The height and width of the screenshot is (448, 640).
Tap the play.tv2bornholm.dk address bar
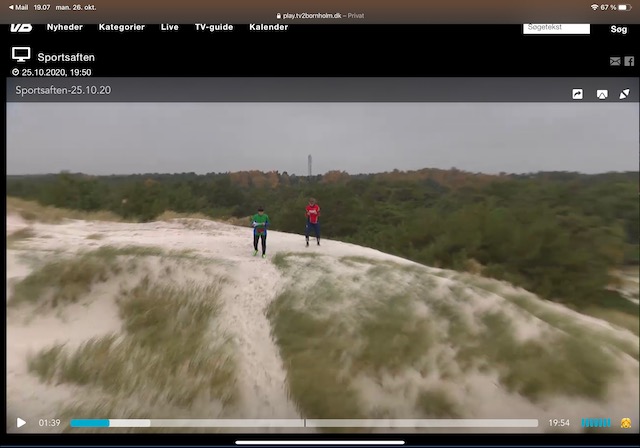click(320, 16)
